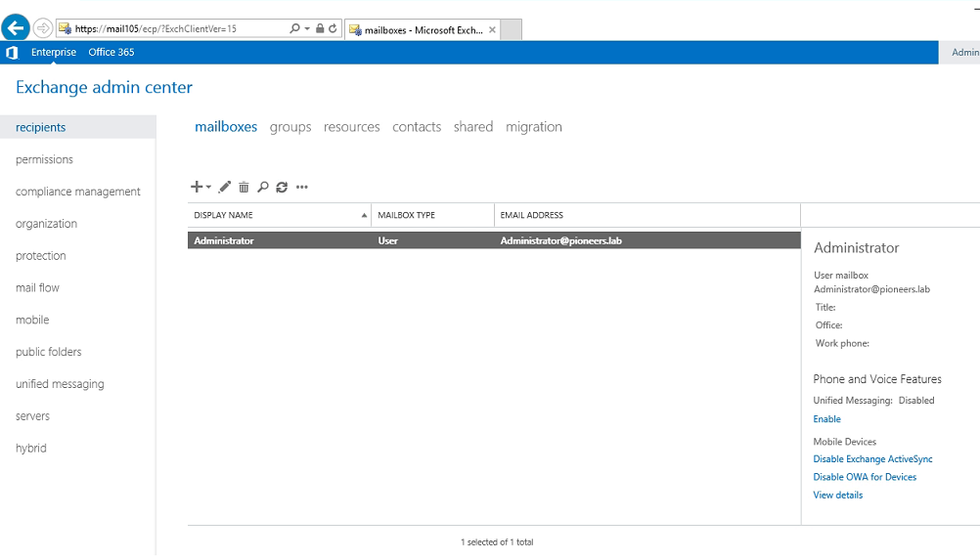Click the Refresh toolbar icon
The image size is (980, 560).
282,187
